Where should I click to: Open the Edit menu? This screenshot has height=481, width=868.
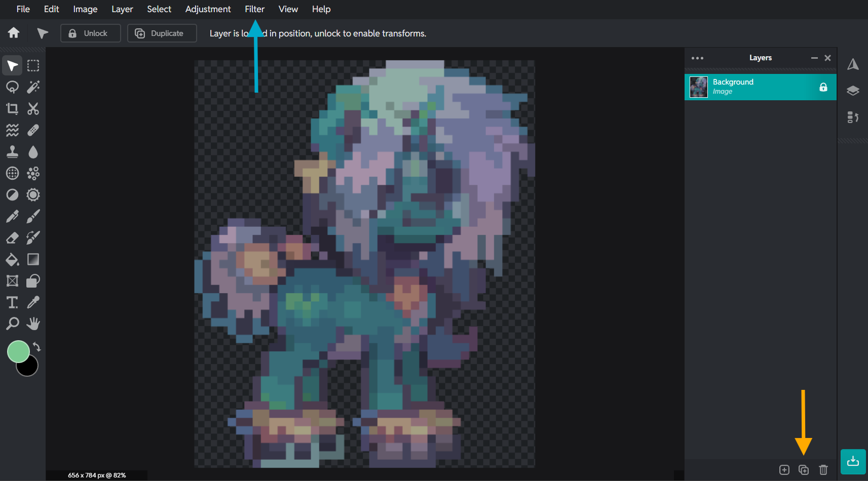[x=52, y=9]
